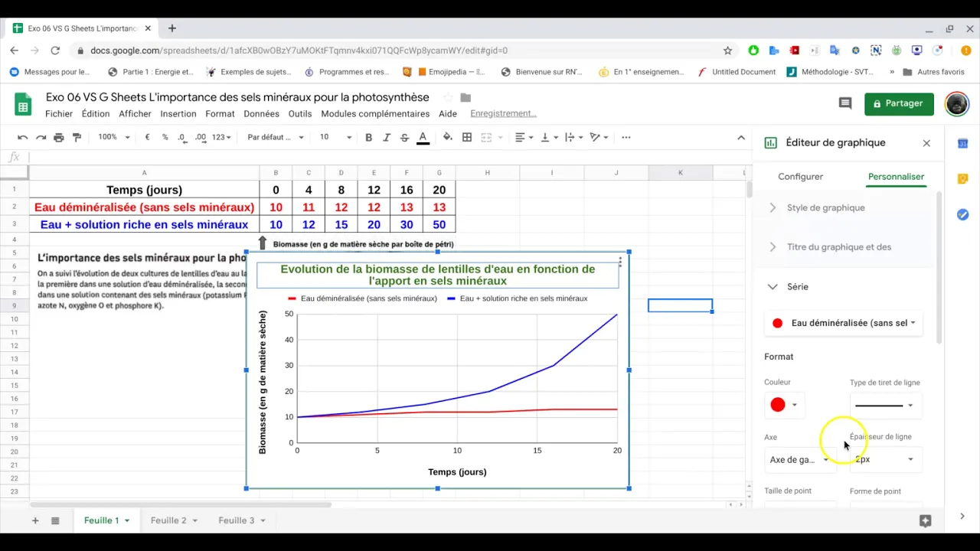Open the Autres favoris bookmarks folder
Viewport: 980px width, 551px height.
tap(933, 72)
